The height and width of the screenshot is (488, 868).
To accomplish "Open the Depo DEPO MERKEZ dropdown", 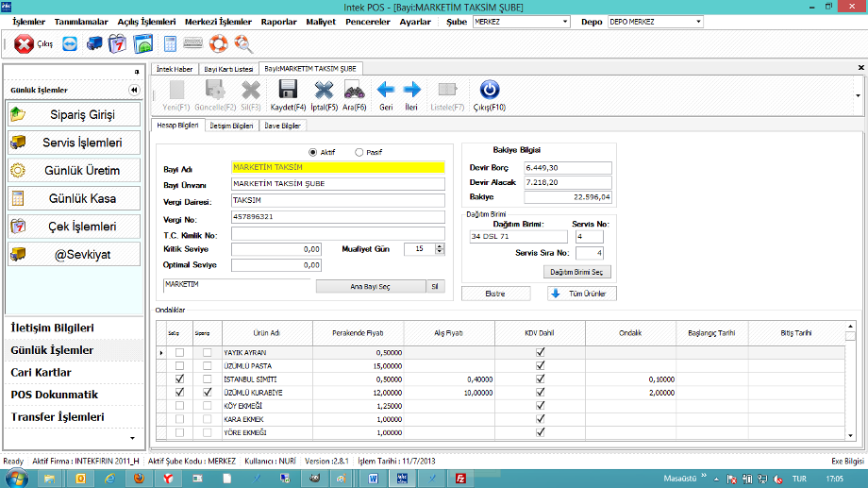I will tap(697, 20).
